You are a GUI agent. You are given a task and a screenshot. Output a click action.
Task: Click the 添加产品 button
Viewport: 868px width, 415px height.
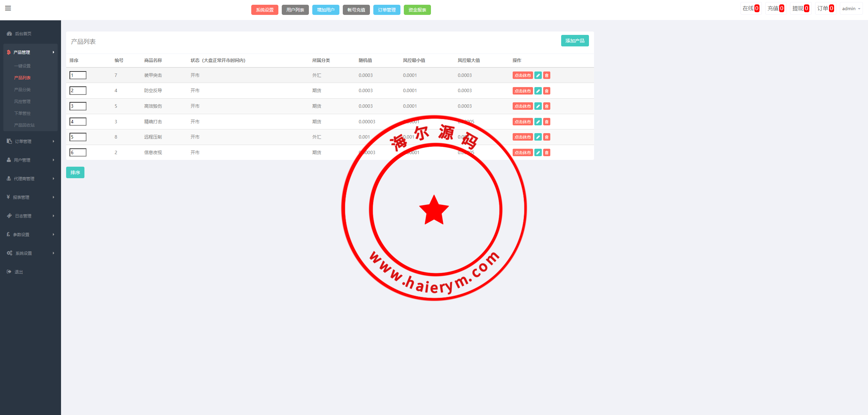point(575,41)
